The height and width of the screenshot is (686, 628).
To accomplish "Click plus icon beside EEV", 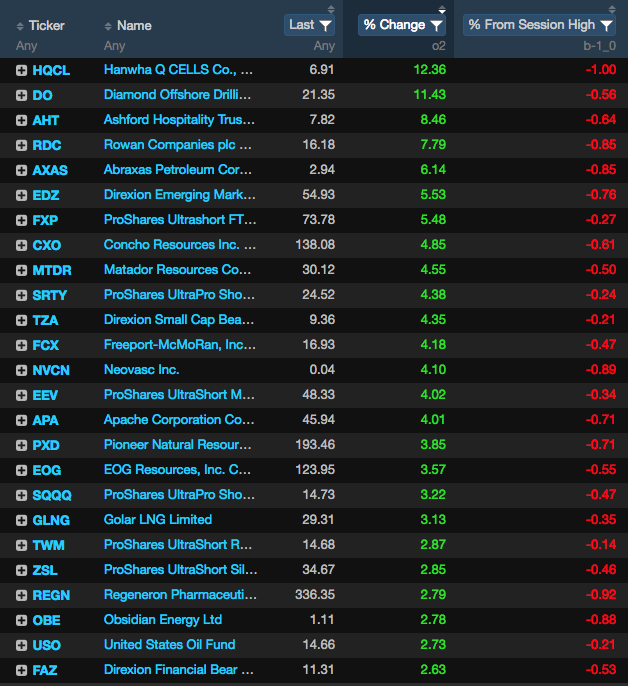I will pyautogui.click(x=21, y=395).
